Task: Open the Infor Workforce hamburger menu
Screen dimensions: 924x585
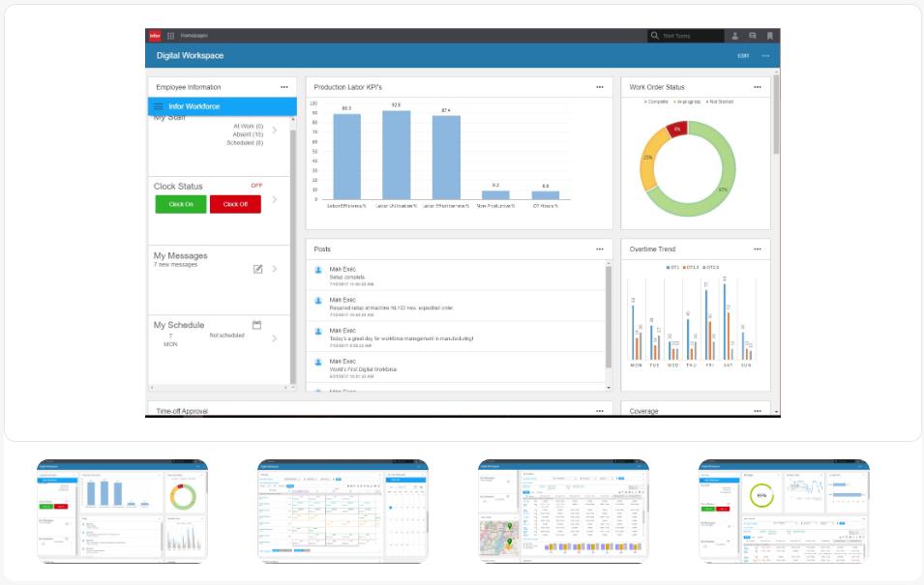Action: [x=158, y=106]
